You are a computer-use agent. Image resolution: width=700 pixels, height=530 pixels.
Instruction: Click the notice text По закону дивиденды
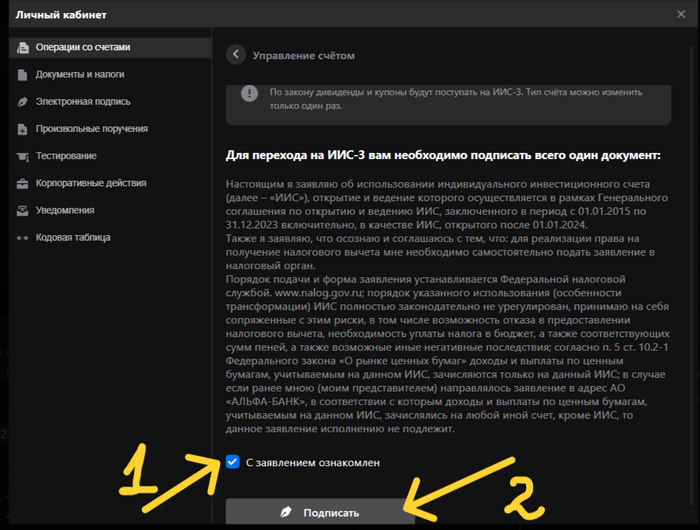click(456, 99)
